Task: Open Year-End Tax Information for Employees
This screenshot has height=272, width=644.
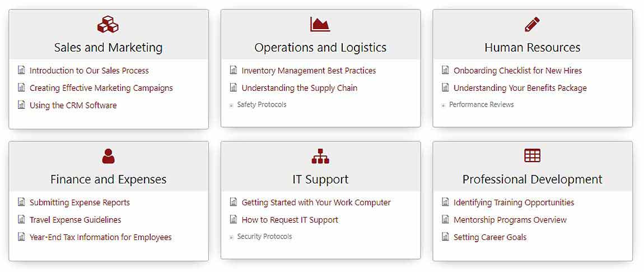Action: [x=100, y=237]
